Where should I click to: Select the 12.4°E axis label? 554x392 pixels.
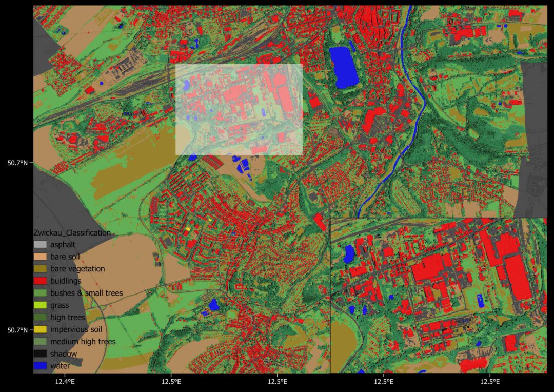65,382
